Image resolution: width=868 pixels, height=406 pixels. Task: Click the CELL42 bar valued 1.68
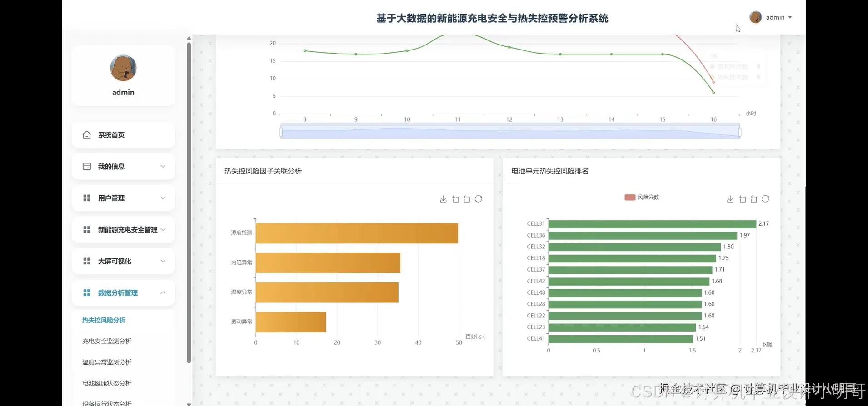[x=629, y=281]
